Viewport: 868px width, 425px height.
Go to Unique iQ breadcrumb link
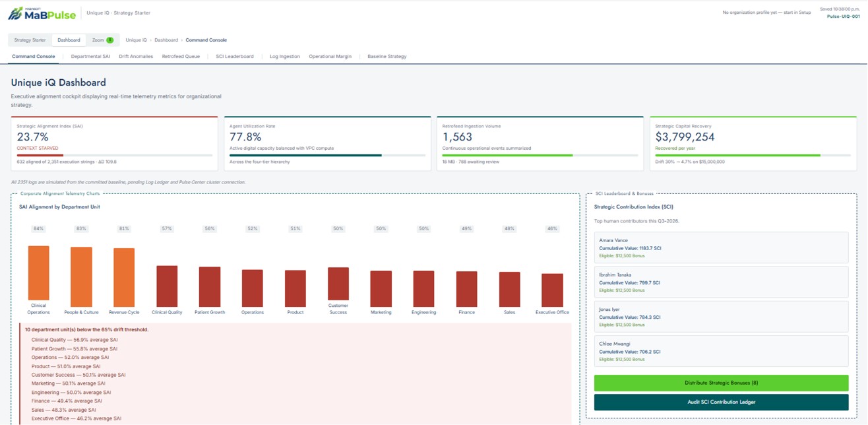(136, 40)
